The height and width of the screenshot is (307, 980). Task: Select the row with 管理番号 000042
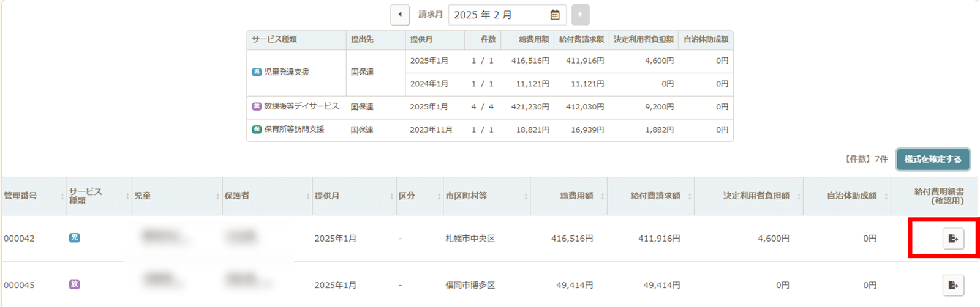coord(20,239)
